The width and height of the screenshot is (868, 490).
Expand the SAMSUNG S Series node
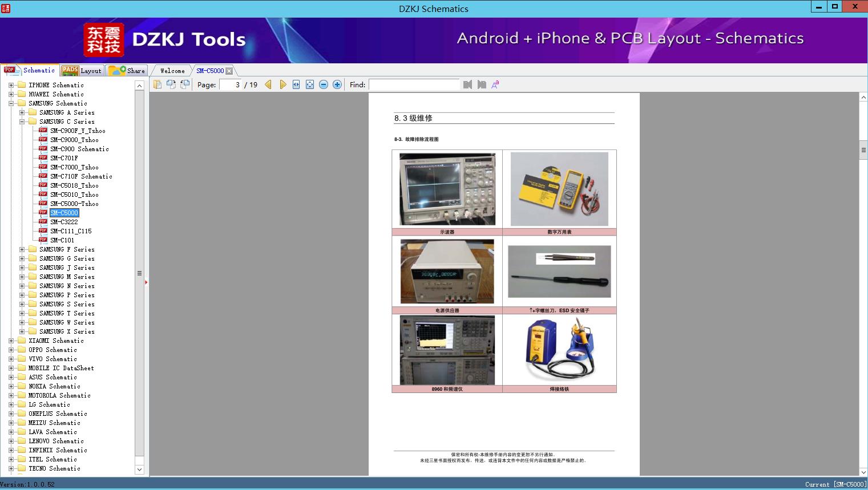point(22,304)
